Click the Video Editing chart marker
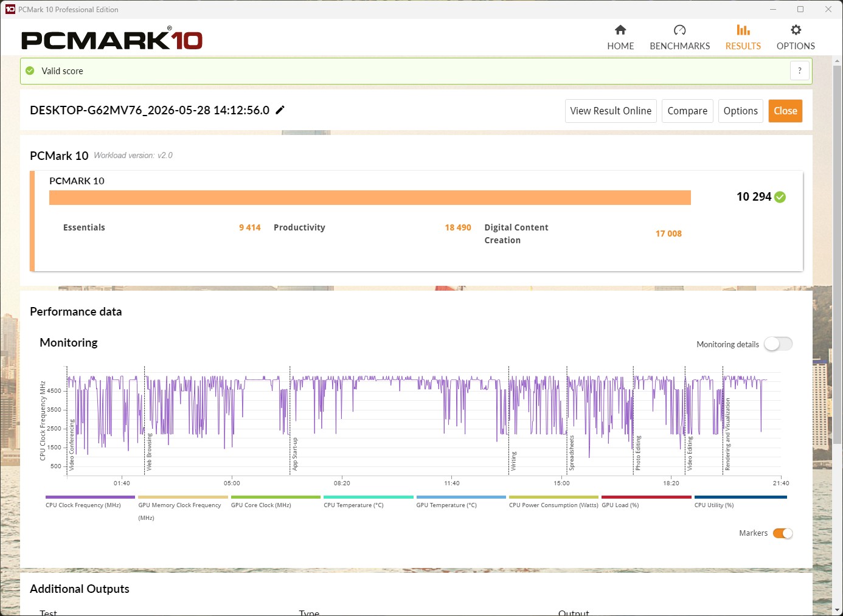 pos(690,454)
